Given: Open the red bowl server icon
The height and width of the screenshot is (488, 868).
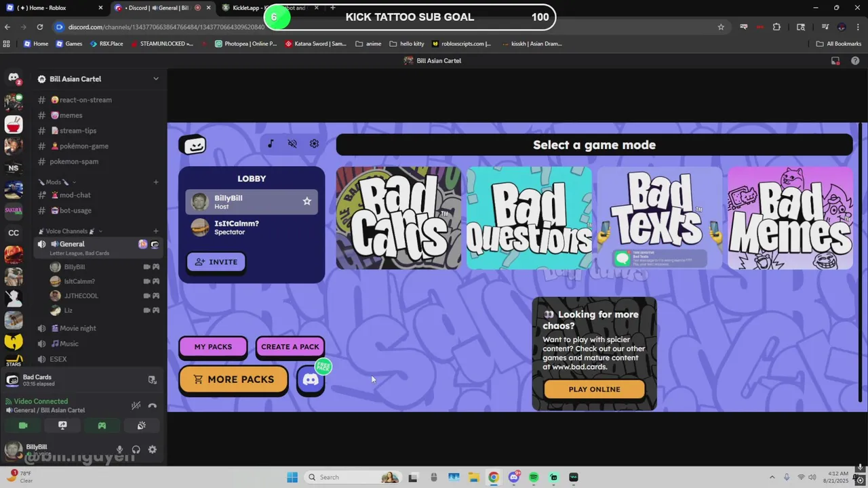Looking at the screenshot, I should point(14,125).
